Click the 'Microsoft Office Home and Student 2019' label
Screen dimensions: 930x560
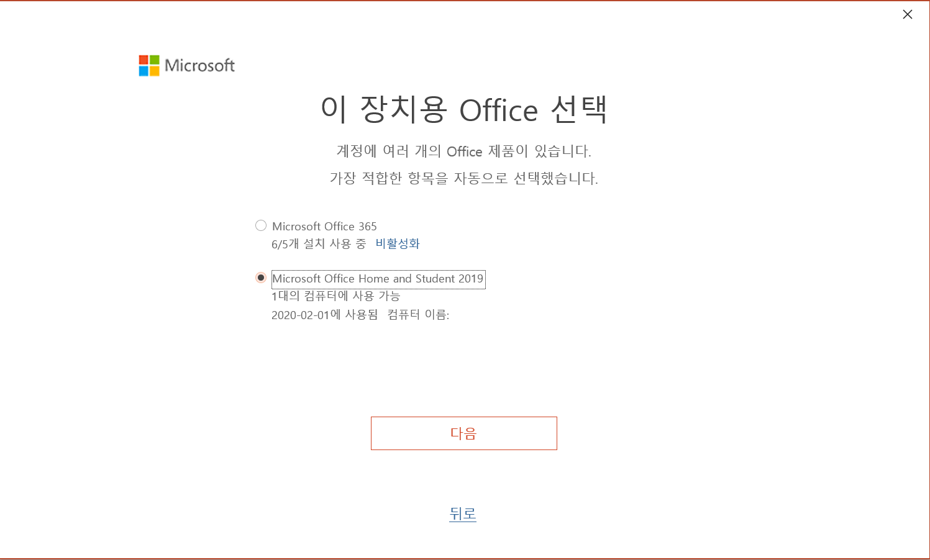[378, 279]
